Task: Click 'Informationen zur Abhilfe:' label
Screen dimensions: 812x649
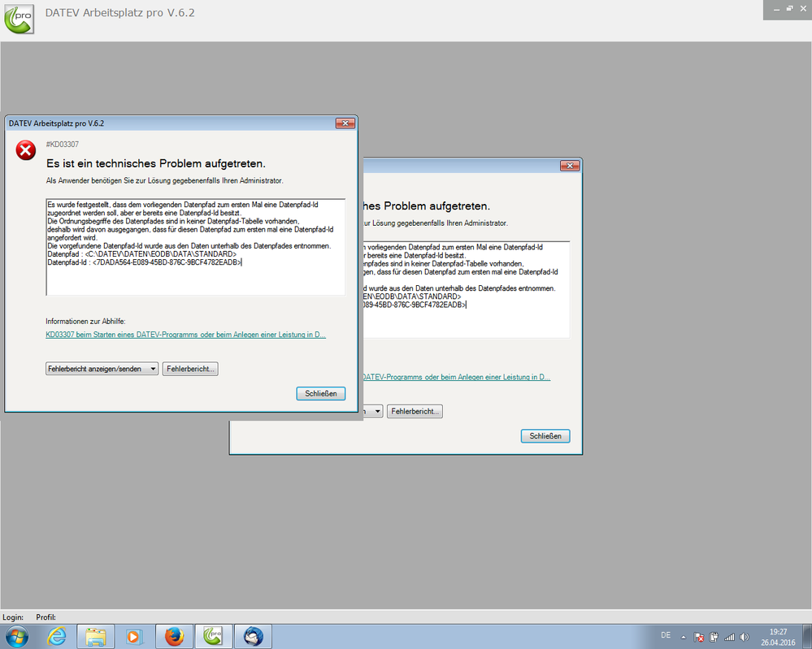Action: (85, 322)
